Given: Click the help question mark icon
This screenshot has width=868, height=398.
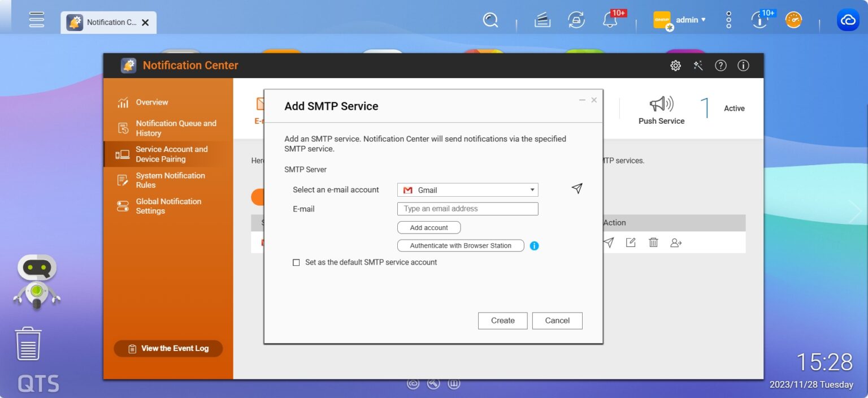Looking at the screenshot, I should [721, 66].
